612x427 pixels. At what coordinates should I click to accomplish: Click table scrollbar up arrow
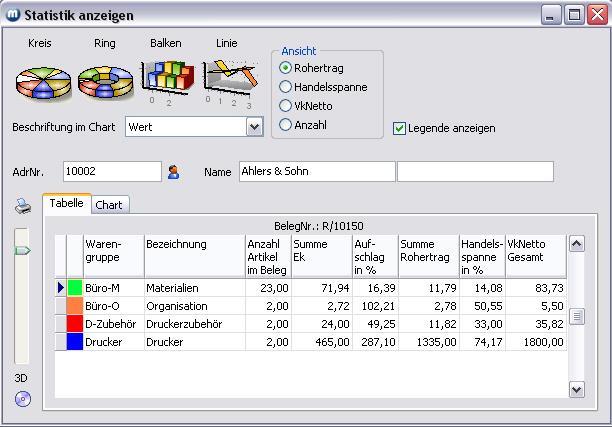(575, 243)
